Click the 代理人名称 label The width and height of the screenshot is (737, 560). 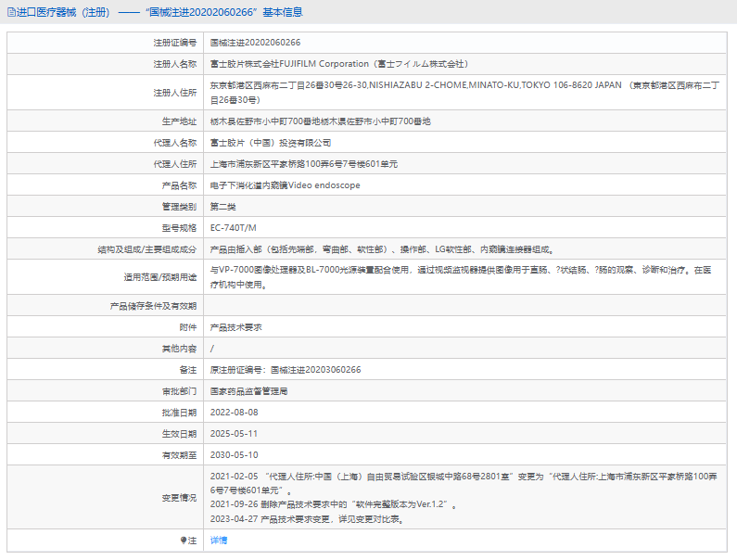point(175,143)
